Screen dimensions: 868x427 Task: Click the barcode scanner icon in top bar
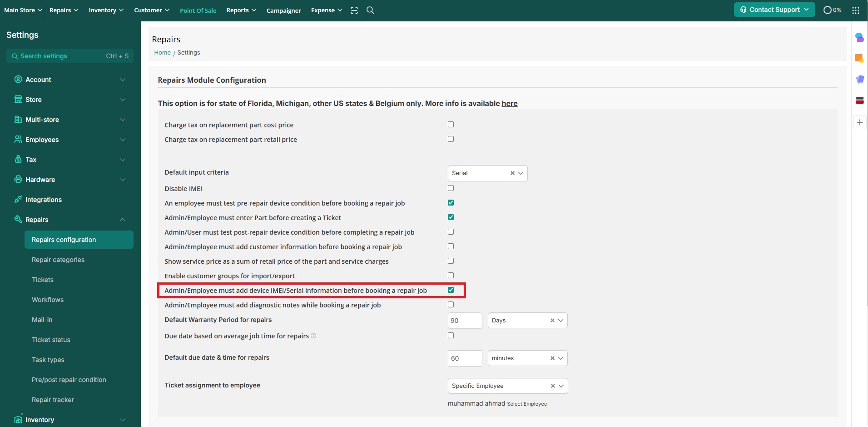coord(354,10)
